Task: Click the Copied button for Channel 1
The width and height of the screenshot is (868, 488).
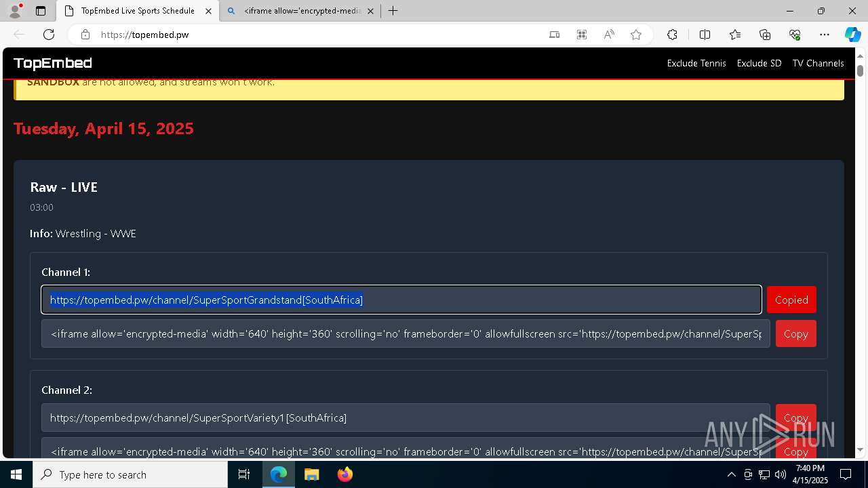Action: 791,300
